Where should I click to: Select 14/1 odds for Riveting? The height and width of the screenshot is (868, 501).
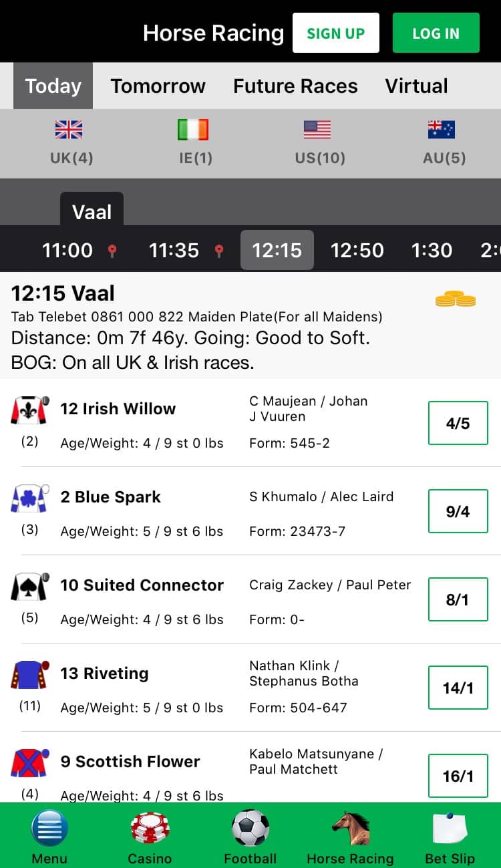click(458, 688)
